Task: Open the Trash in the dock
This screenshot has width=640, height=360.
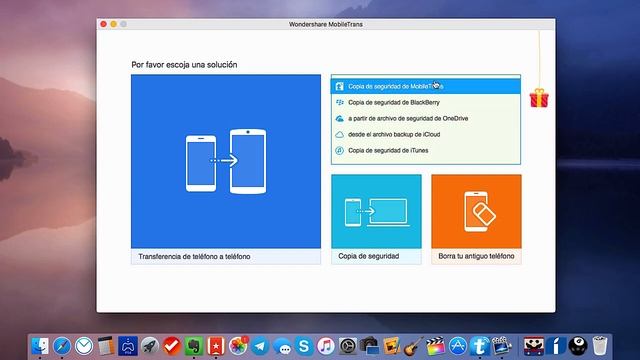Action: click(x=600, y=346)
